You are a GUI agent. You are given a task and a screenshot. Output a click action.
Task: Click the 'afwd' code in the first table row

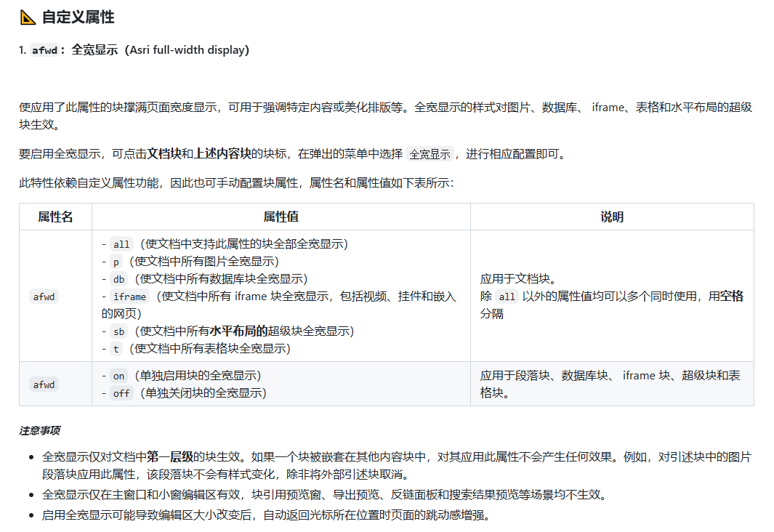[x=44, y=297]
